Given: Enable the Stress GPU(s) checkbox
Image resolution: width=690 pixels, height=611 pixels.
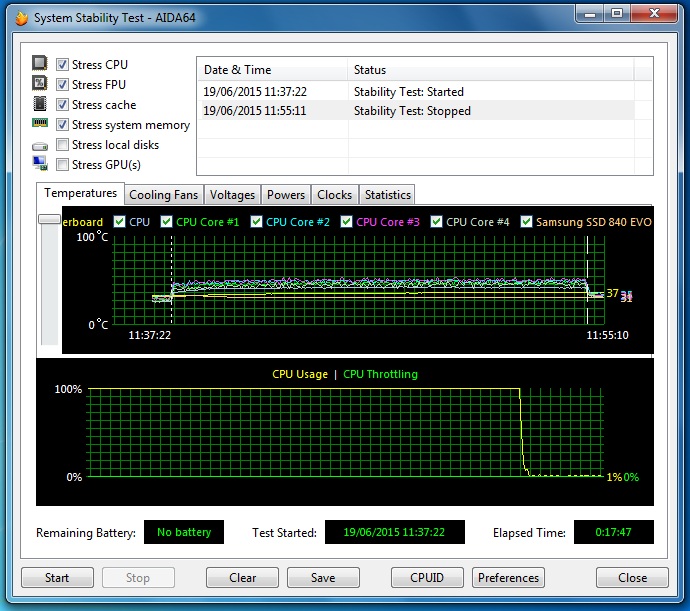Looking at the screenshot, I should click(63, 165).
